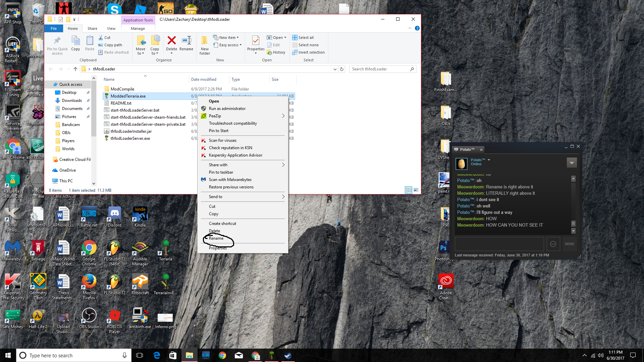This screenshot has width=644, height=362.
Task: Choose Rename in the context menu
Action: point(216,238)
